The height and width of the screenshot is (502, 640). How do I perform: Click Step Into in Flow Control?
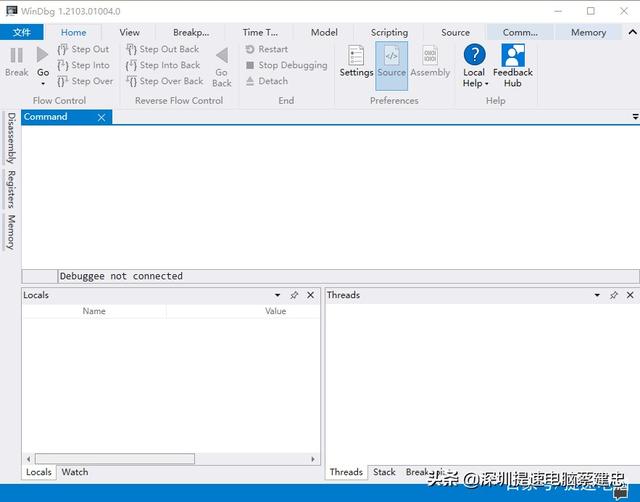(84, 65)
